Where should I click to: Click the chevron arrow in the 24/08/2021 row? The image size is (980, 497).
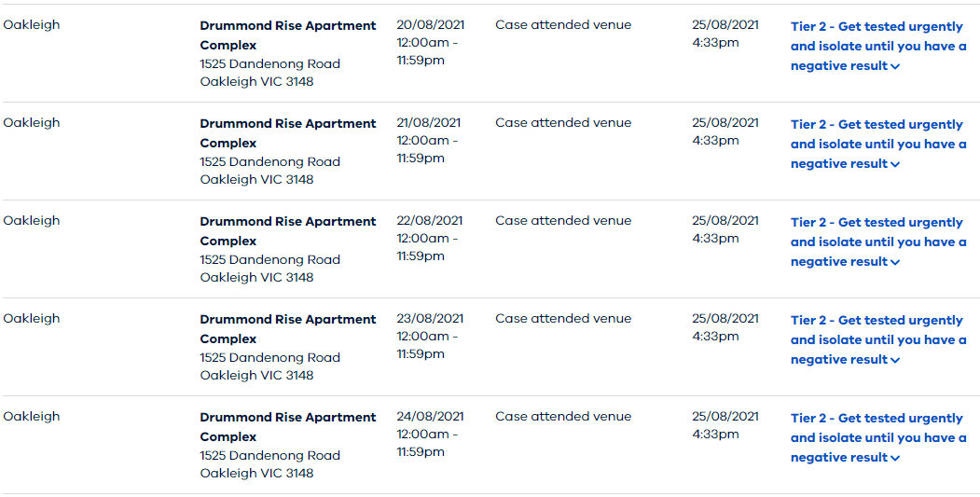point(895,459)
